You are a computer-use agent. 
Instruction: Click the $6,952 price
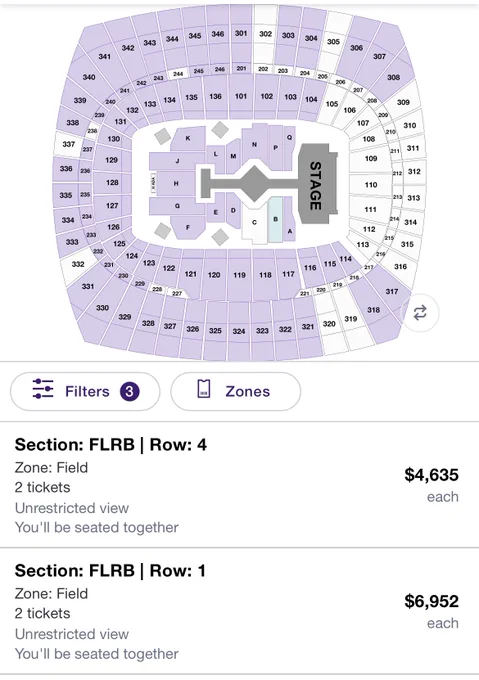pos(431,601)
